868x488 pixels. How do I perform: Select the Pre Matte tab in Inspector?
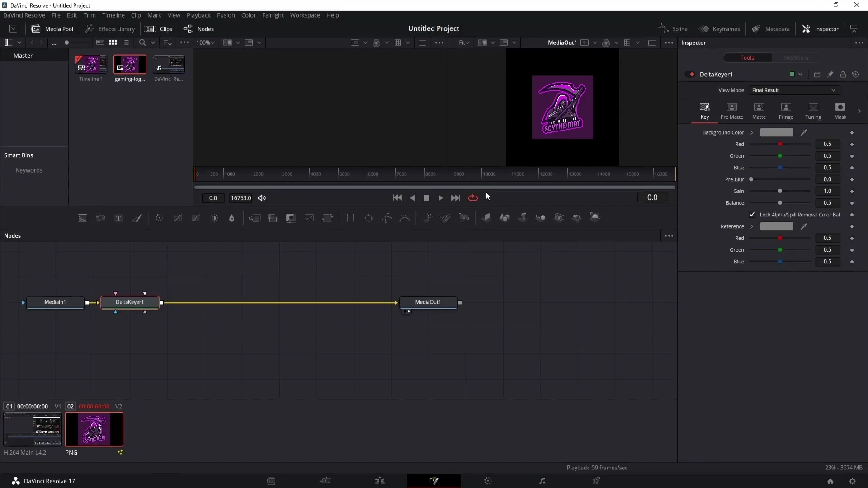click(732, 111)
